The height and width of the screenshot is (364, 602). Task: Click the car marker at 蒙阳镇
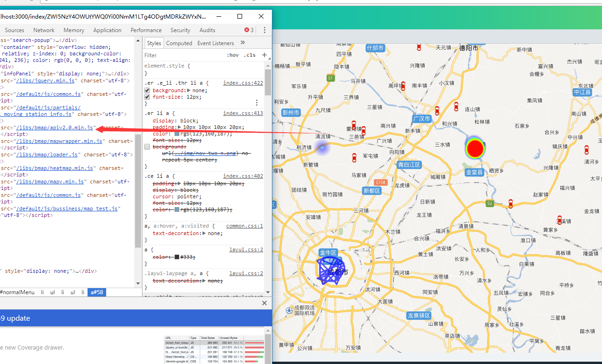[x=353, y=125]
